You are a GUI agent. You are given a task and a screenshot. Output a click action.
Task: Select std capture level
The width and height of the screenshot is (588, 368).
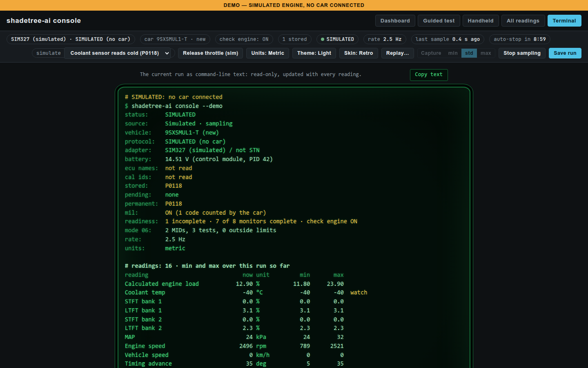coord(469,53)
